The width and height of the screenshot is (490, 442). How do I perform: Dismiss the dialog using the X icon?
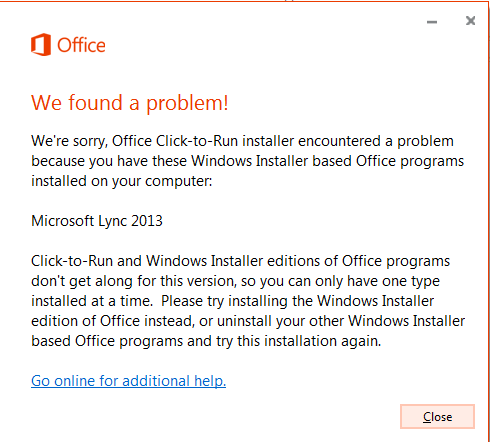coord(471,21)
